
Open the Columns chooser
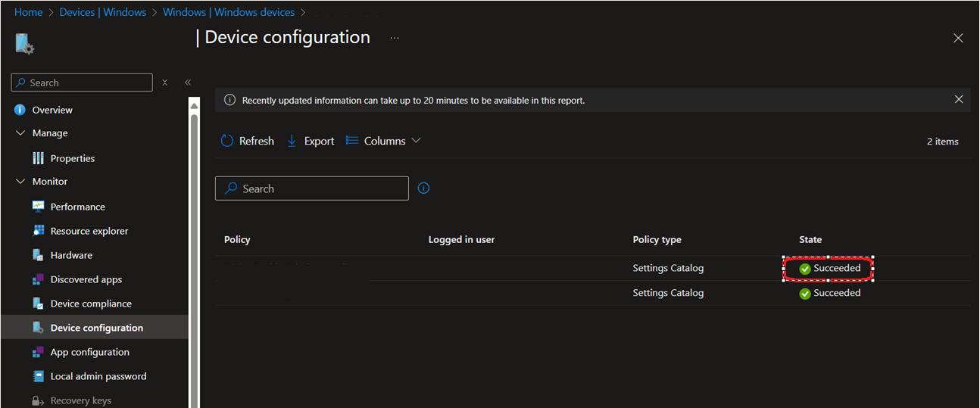383,141
